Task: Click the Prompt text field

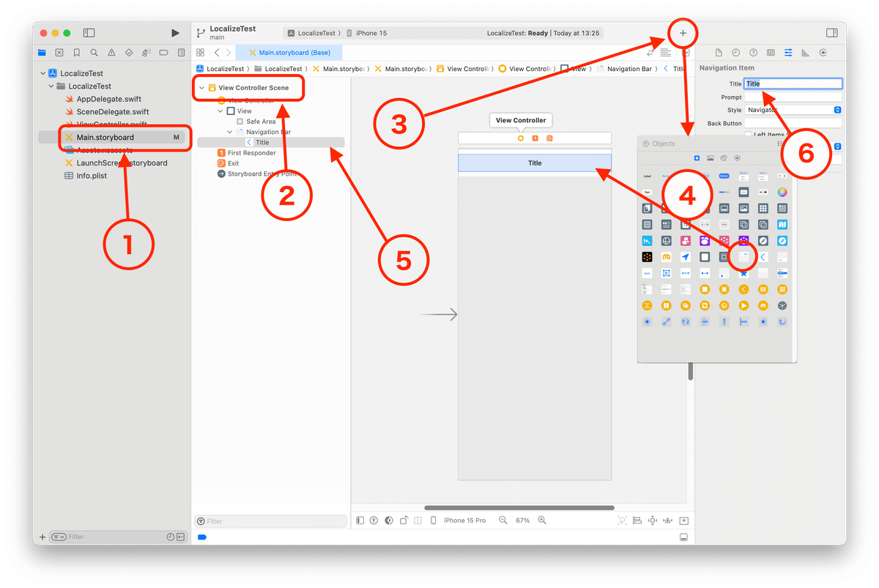Action: pyautogui.click(x=793, y=97)
